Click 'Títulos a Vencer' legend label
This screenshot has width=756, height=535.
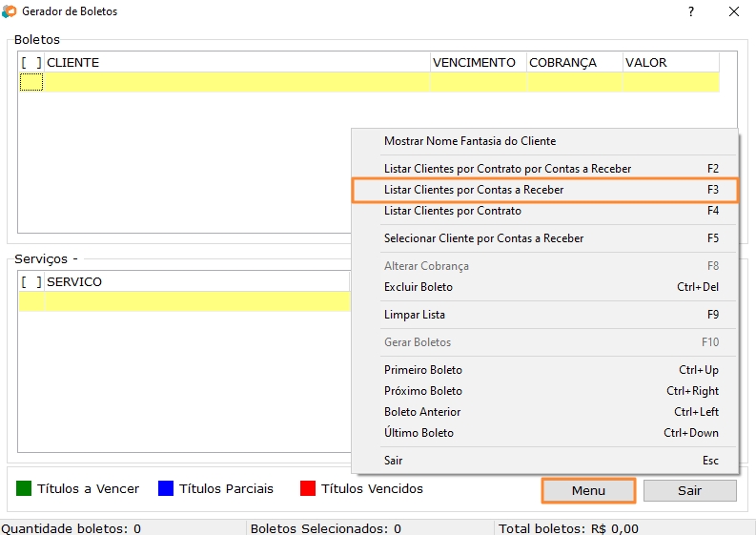[x=89, y=488]
